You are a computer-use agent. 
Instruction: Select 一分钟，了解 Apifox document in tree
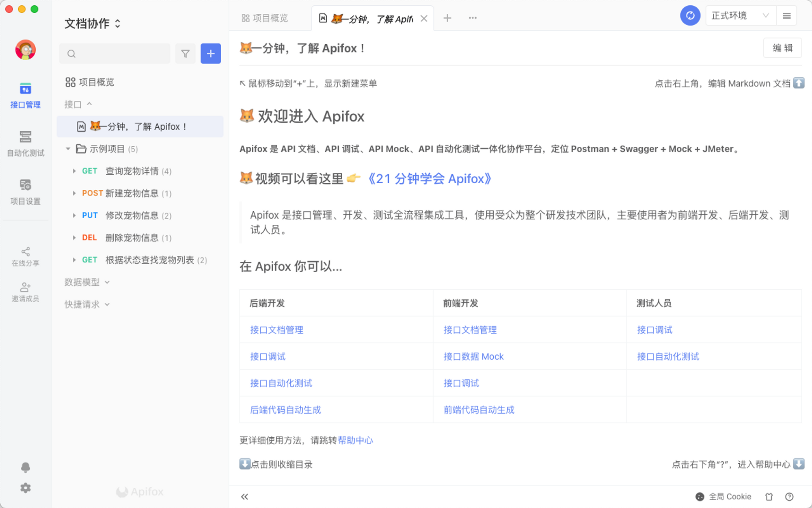pyautogui.click(x=140, y=126)
